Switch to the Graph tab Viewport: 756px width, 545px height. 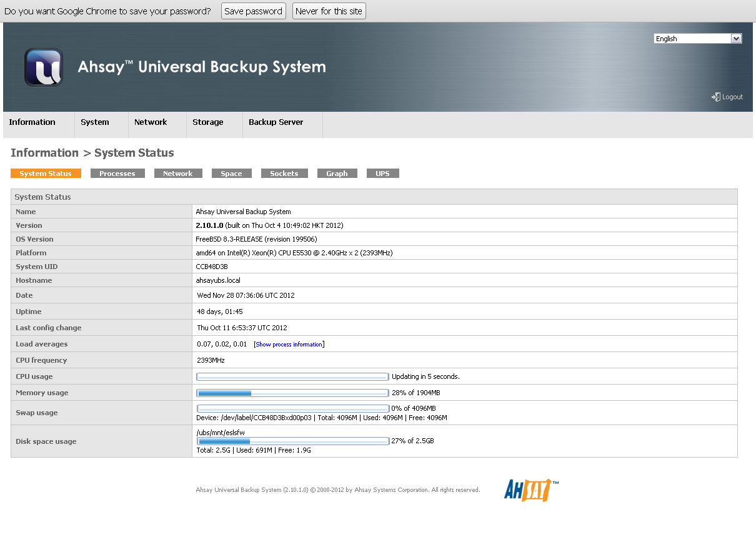point(337,174)
